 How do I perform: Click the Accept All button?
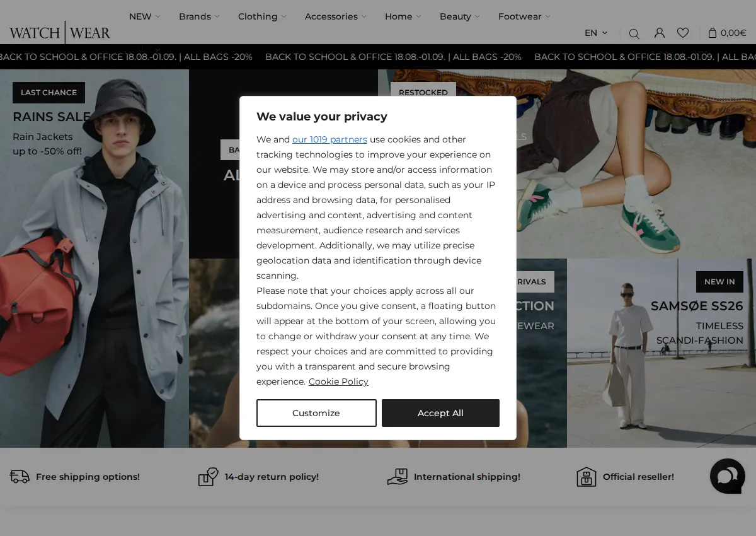point(440,413)
